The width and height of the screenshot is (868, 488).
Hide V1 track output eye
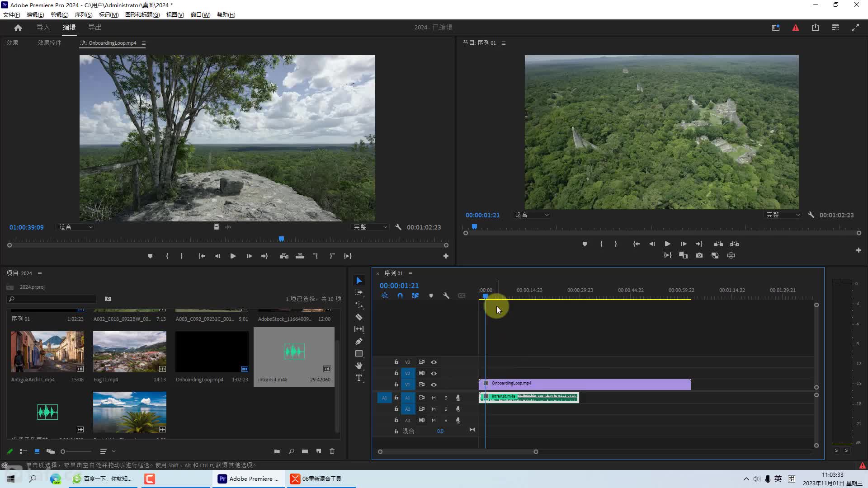tap(434, 385)
